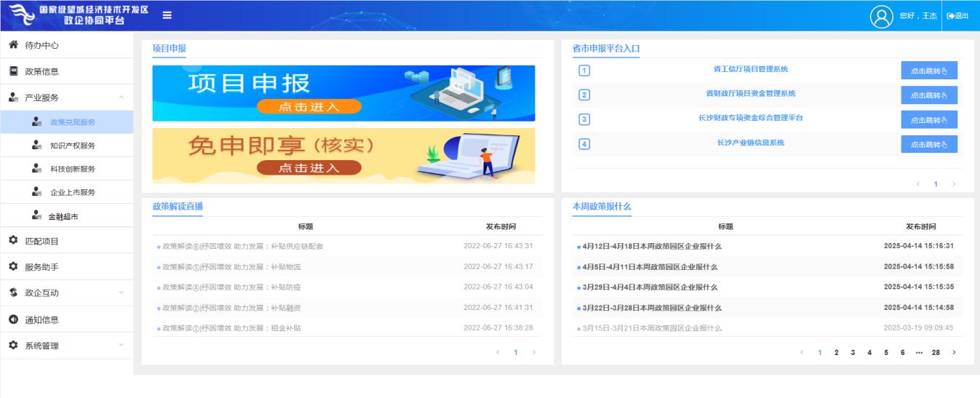Expand the 系统管理 sidebar menu
Image resolution: width=980 pixels, height=398 pixels.
[x=121, y=346]
